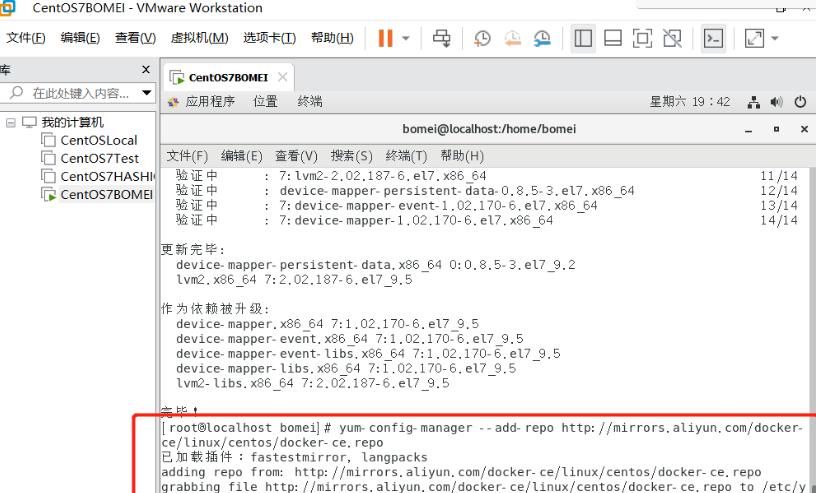Open the 虚拟机(M) menu
This screenshot has height=493, width=816.
point(199,38)
